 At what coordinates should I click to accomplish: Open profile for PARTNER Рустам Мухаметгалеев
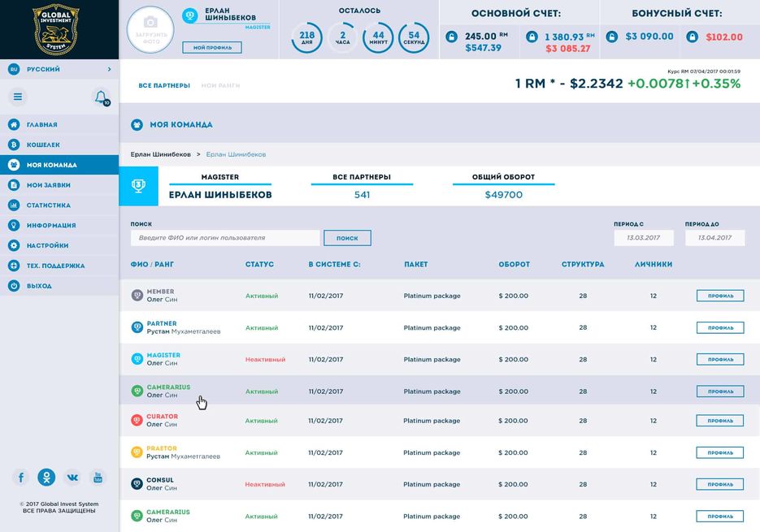720,327
